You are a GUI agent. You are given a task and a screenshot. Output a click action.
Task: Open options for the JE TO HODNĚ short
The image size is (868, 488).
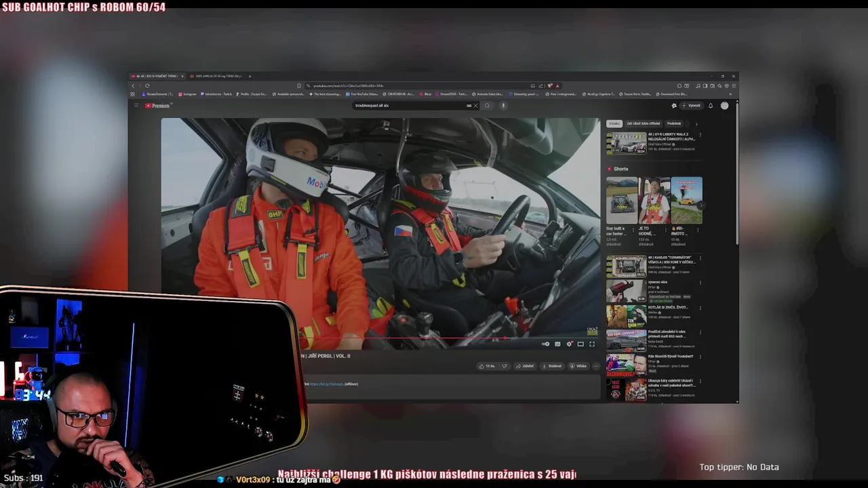pyautogui.click(x=667, y=230)
